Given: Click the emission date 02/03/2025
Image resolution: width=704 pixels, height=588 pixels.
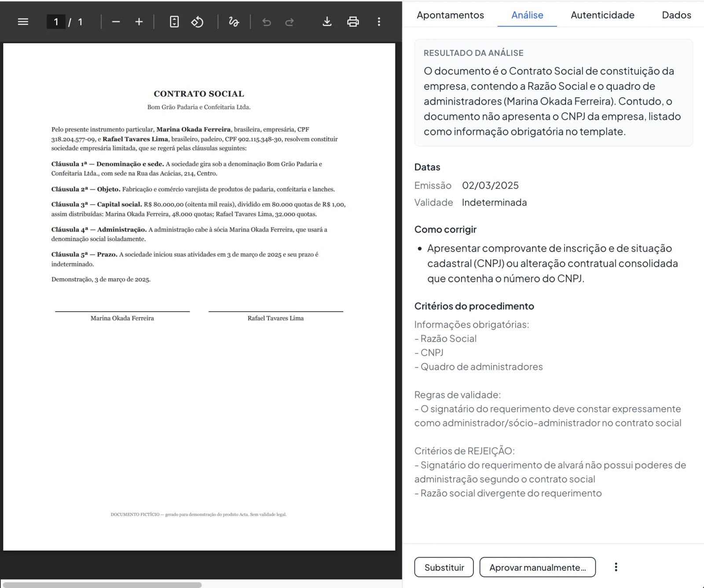Looking at the screenshot, I should pyautogui.click(x=490, y=185).
